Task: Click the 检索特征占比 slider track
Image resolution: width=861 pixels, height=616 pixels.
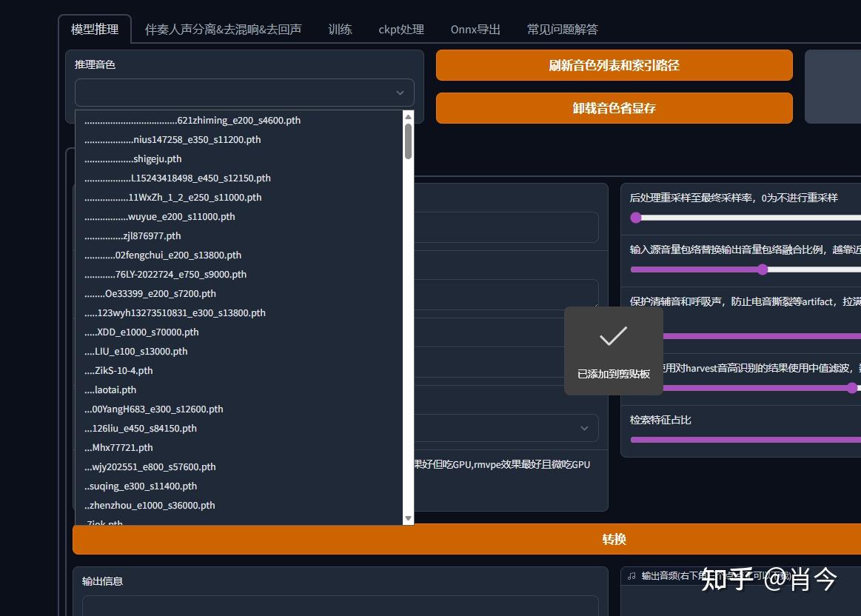Action: click(x=746, y=440)
